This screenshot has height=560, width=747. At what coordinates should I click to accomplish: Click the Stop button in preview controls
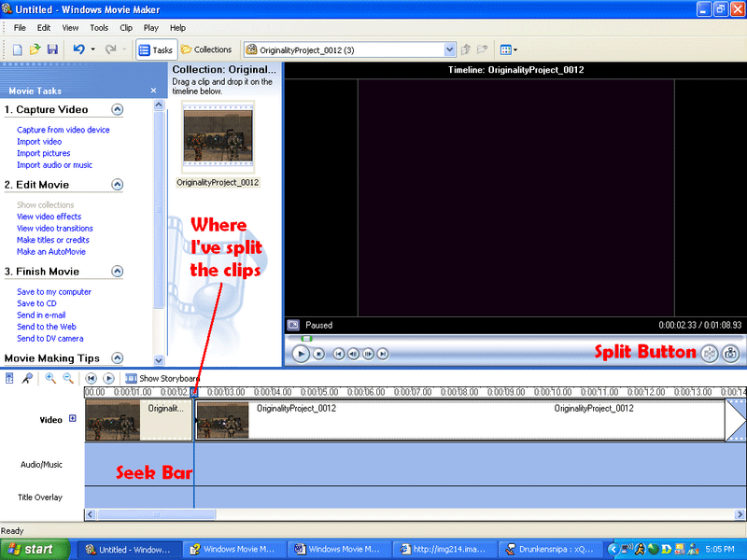coord(318,355)
